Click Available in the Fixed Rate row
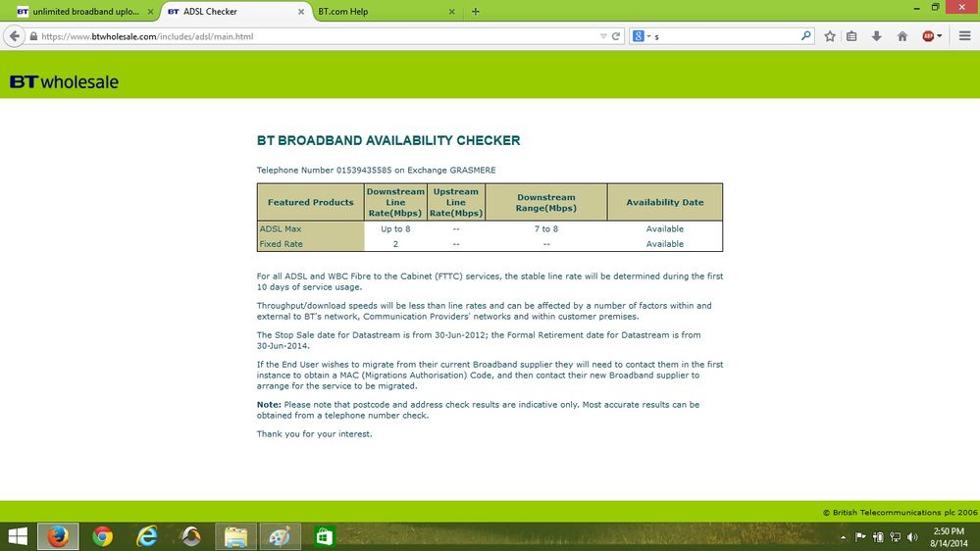Image resolution: width=980 pixels, height=551 pixels. [664, 244]
